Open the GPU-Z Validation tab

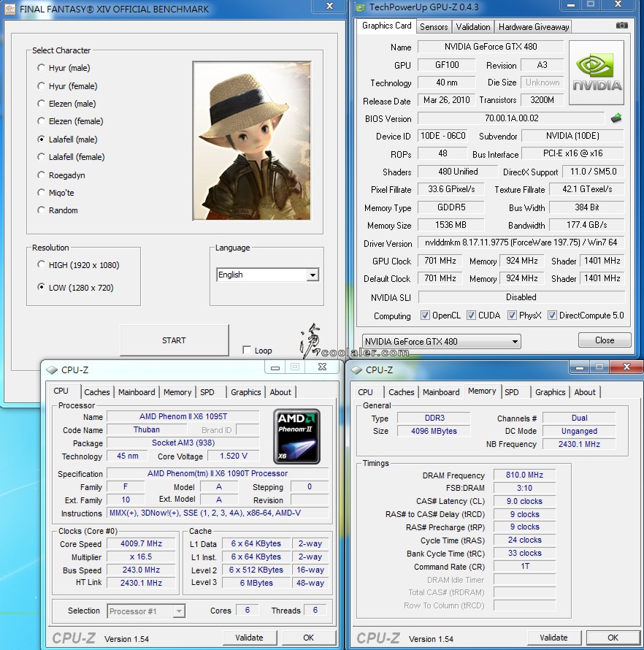pyautogui.click(x=473, y=27)
